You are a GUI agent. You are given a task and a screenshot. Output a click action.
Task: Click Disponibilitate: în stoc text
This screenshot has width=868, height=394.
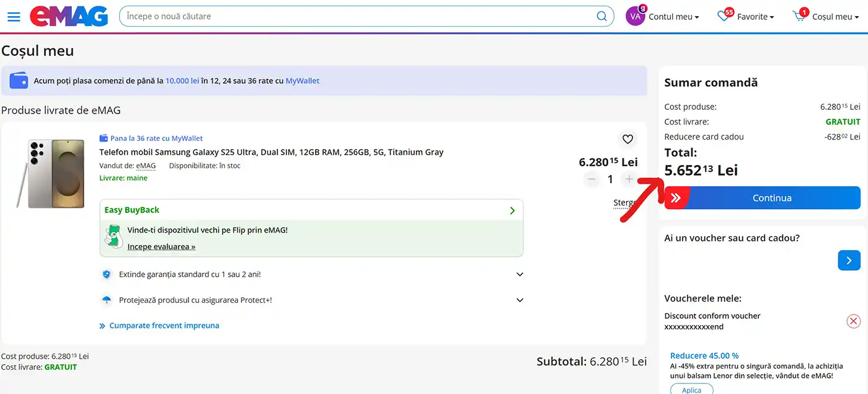point(205,166)
